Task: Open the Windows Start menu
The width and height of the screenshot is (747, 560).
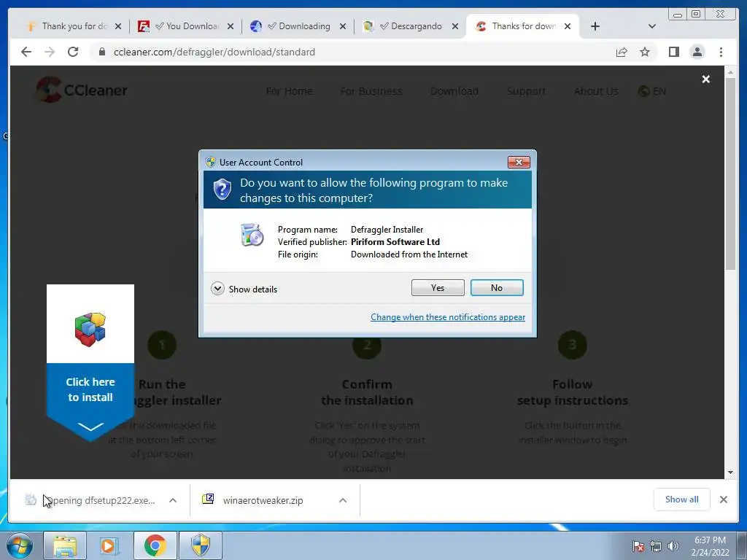Action: (20, 546)
